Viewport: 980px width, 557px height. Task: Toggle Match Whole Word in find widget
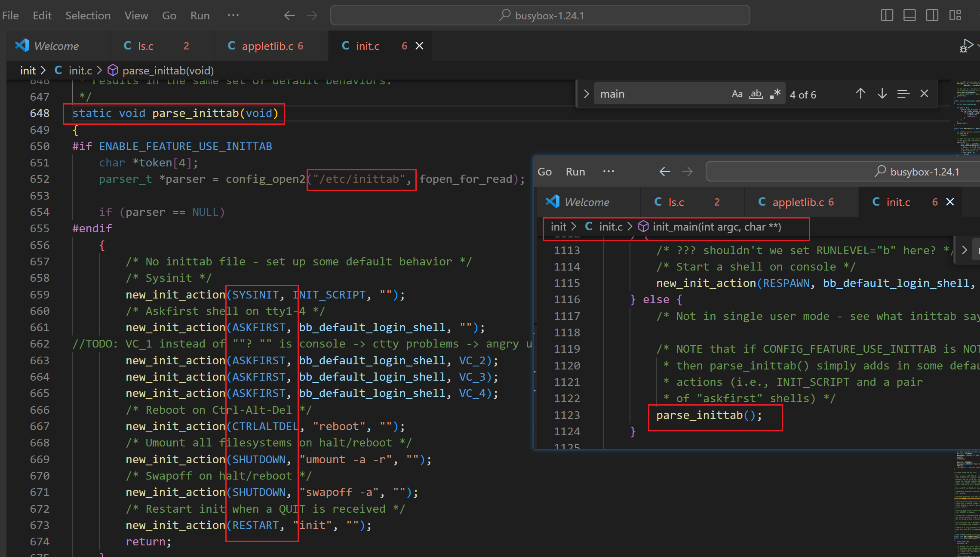(x=756, y=94)
